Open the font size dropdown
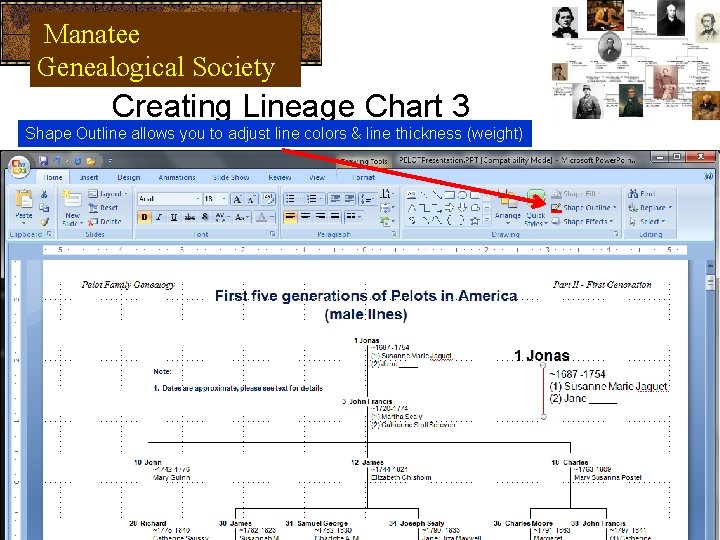 coord(224,199)
